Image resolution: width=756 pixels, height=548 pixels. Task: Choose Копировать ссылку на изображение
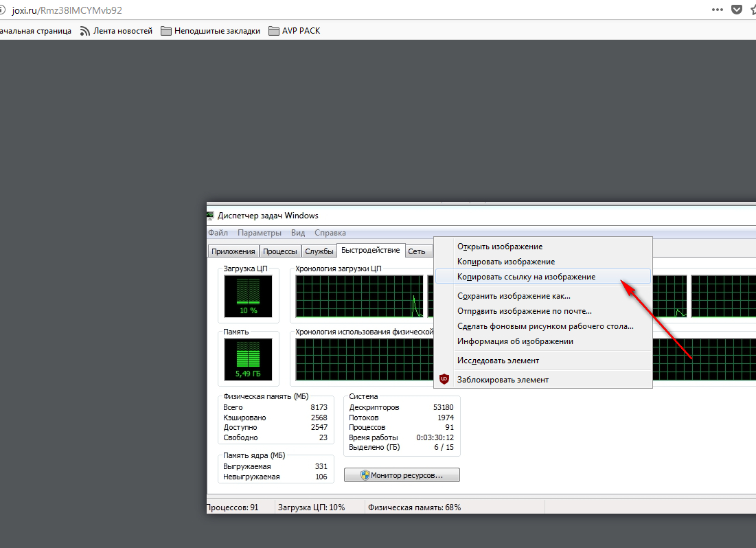[543, 277]
